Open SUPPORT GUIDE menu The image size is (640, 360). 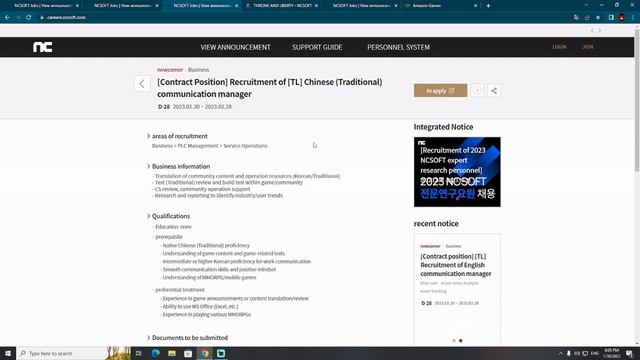317,47
